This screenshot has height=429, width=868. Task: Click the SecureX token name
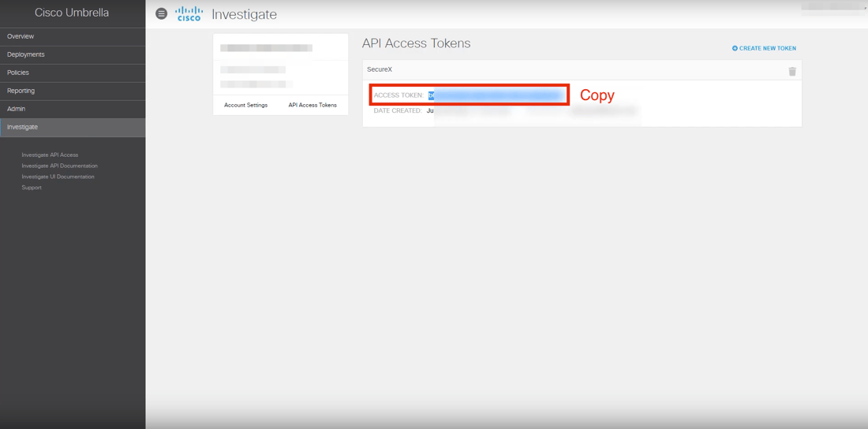pos(380,69)
